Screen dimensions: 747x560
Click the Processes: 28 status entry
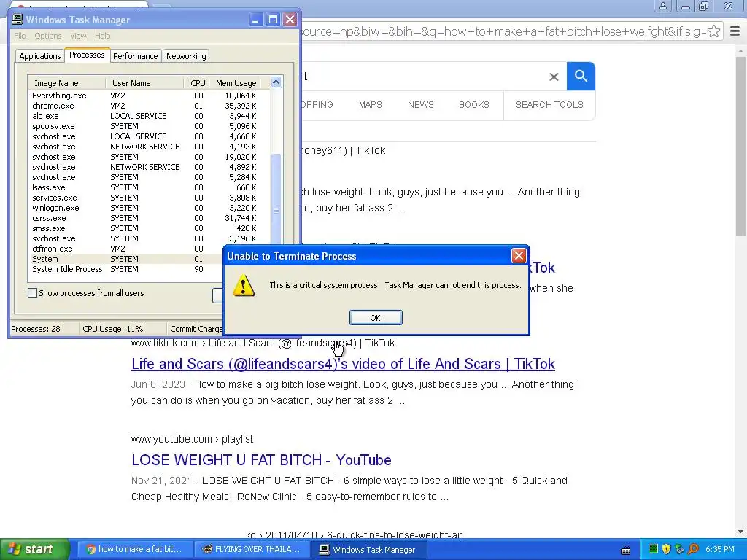[36, 329]
